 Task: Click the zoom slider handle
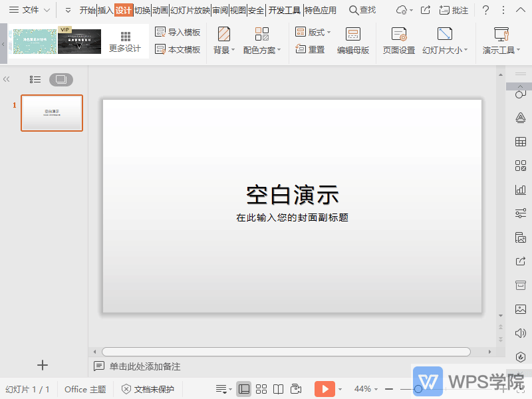coord(418,388)
